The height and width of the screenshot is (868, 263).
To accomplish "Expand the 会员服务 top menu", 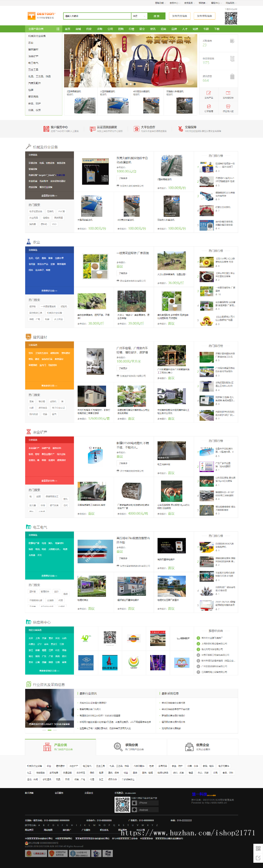I will point(189,3).
